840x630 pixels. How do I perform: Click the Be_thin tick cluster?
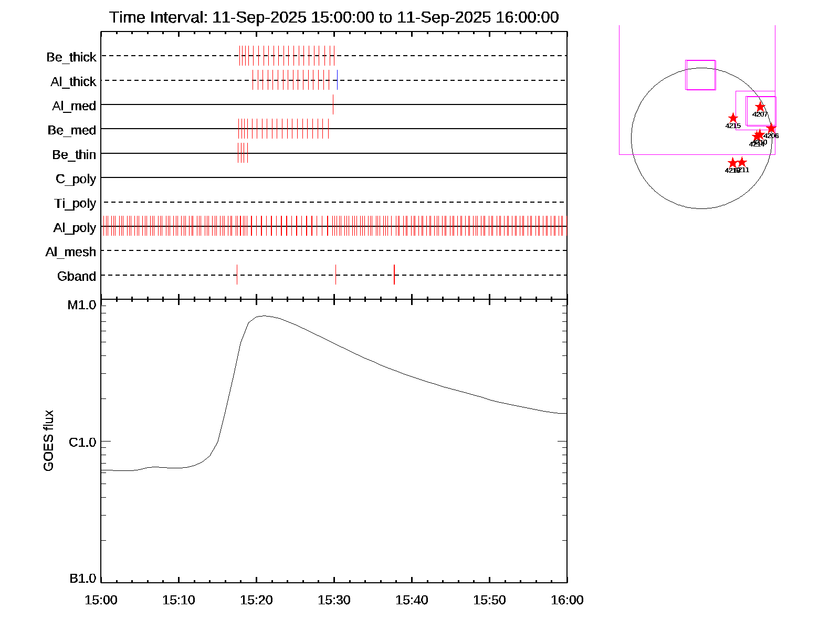coord(243,153)
